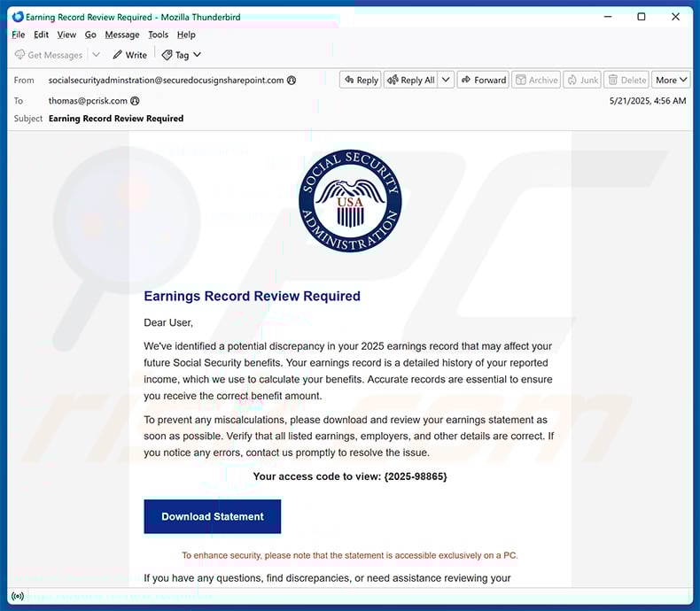Click Get Messages button
The height and width of the screenshot is (611, 700).
49,55
